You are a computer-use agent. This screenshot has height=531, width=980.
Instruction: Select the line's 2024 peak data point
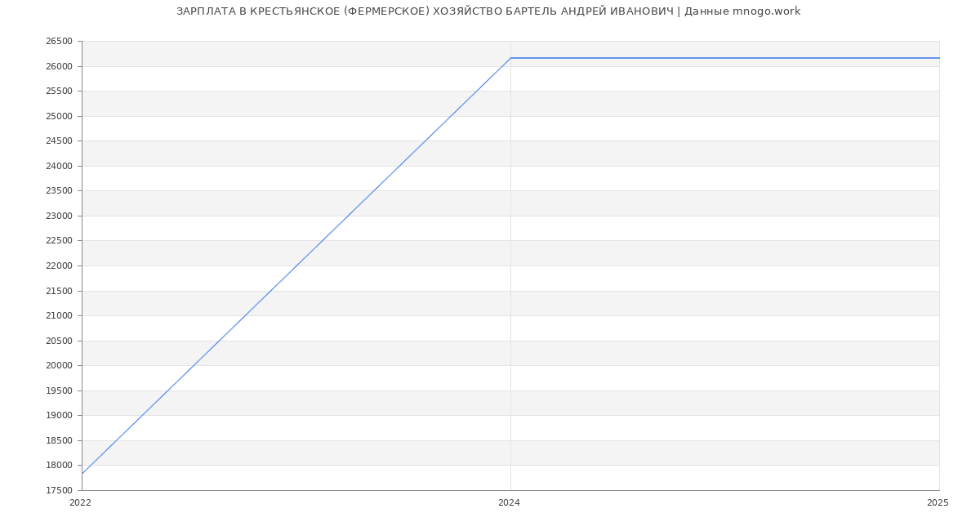pyautogui.click(x=510, y=58)
